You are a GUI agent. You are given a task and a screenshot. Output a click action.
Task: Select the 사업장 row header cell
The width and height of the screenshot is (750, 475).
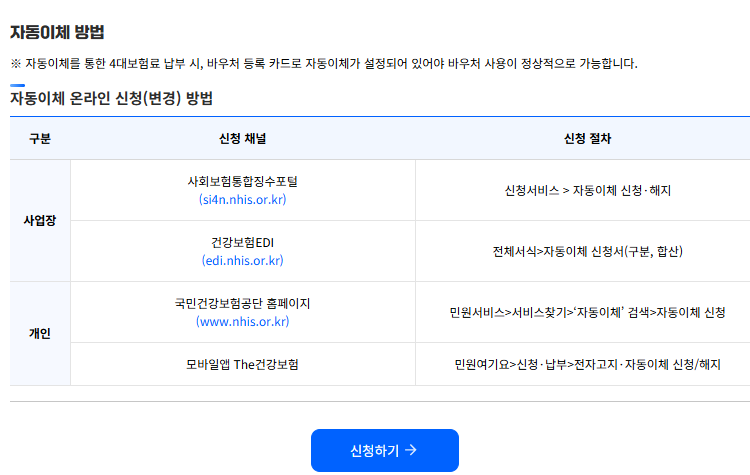pos(40,220)
